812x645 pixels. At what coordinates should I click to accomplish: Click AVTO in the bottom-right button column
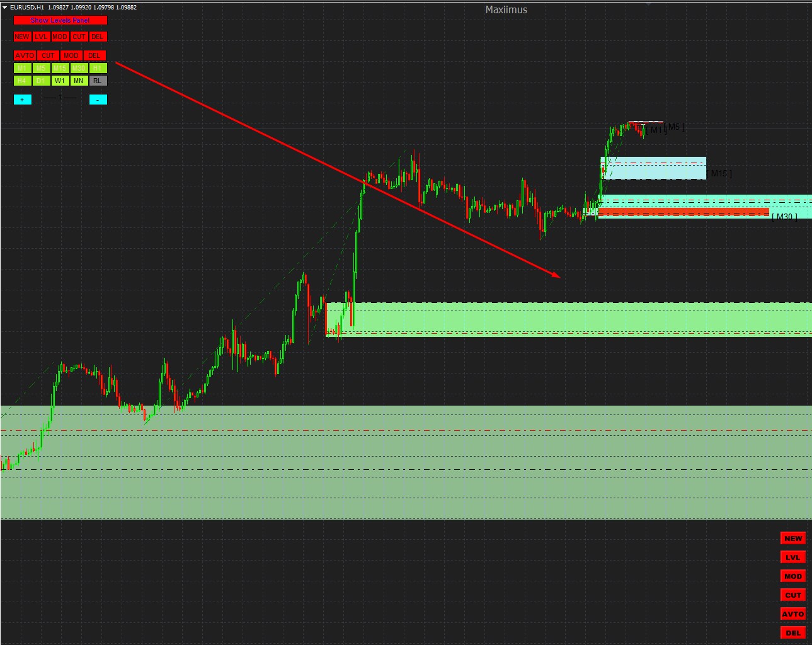click(x=793, y=614)
